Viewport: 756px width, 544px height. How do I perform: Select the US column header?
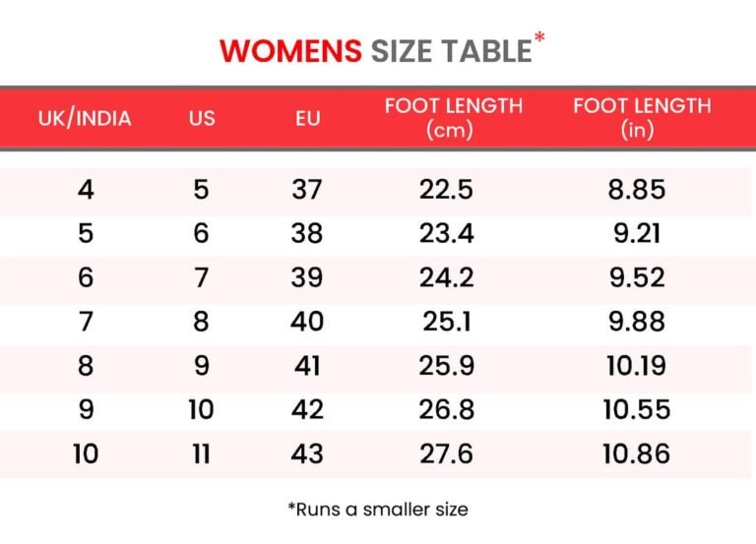pyautogui.click(x=202, y=119)
